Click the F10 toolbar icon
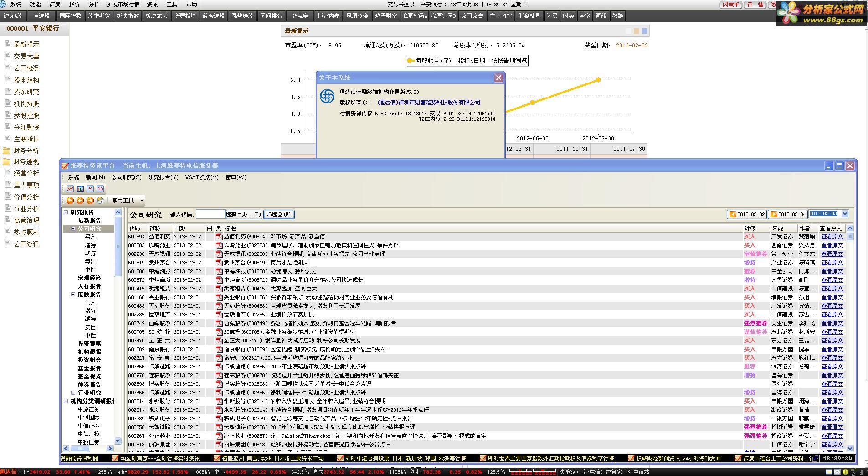868x476 pixels. pyautogui.click(x=100, y=189)
